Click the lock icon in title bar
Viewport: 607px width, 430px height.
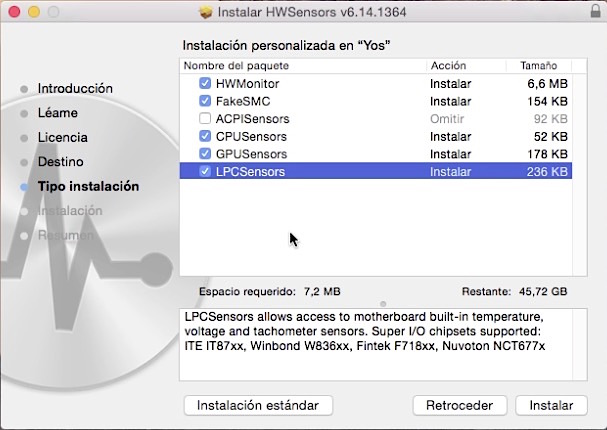point(595,11)
